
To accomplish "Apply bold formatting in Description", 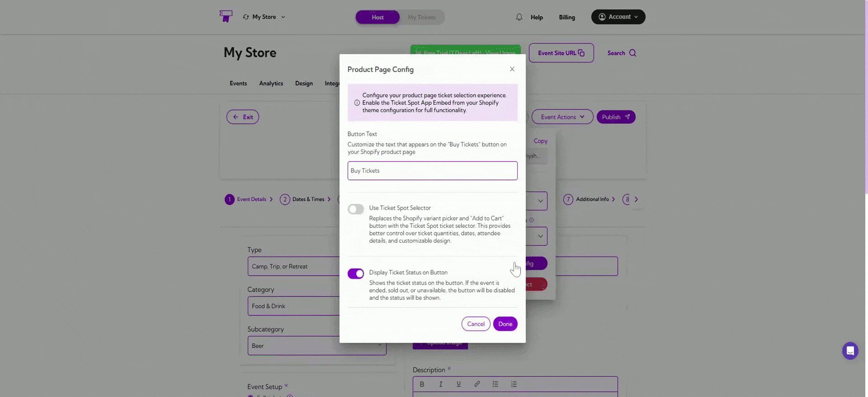I will [x=422, y=384].
